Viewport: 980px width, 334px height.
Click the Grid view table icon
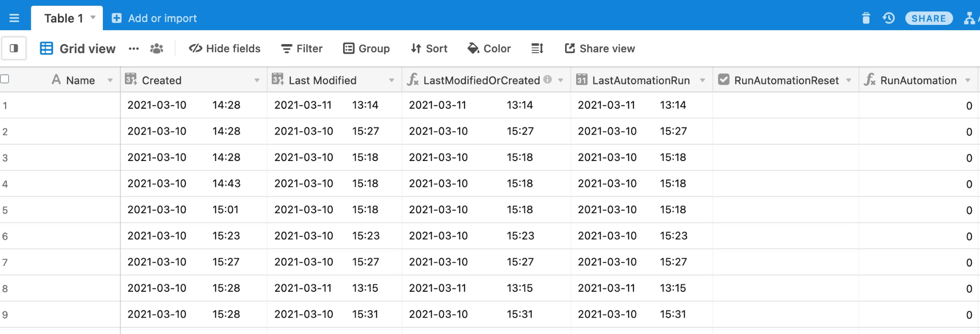pos(46,48)
